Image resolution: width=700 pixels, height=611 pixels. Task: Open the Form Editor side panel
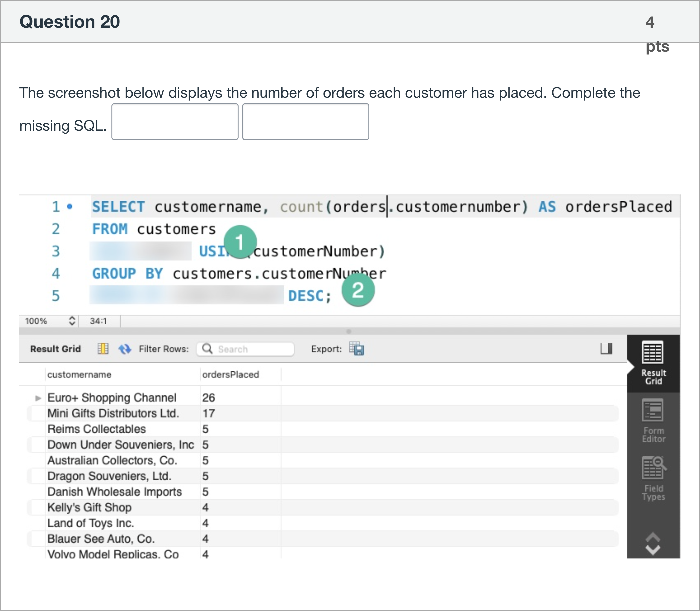point(653,421)
